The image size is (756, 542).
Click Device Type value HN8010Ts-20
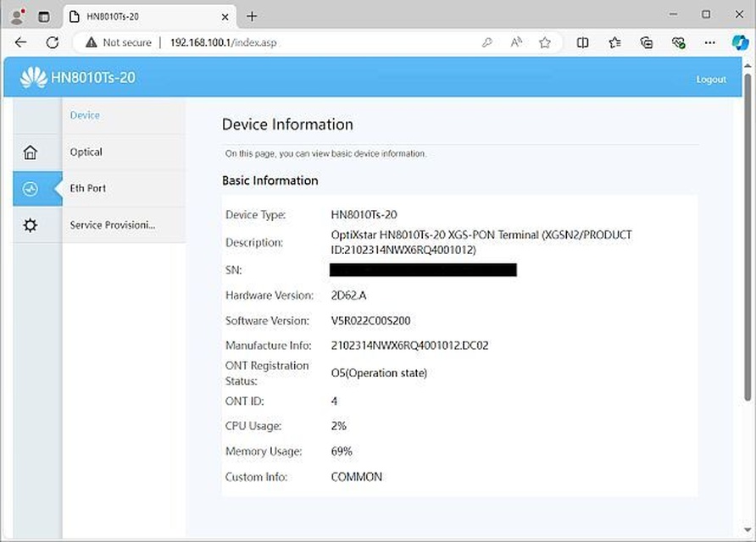tap(364, 215)
